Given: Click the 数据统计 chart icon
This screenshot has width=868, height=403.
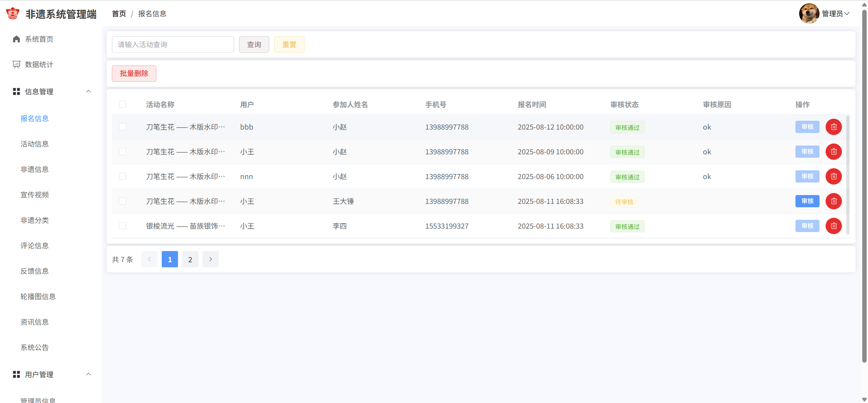Looking at the screenshot, I should 16,64.
